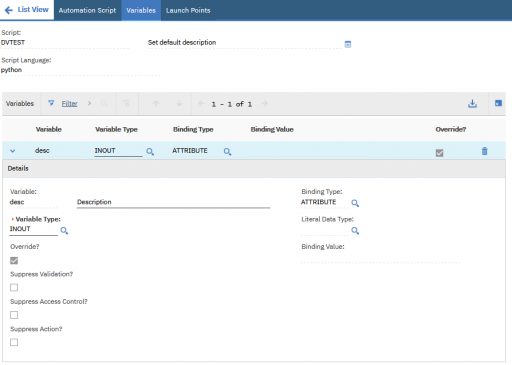512x365 pixels.
Task: Edit the INOUT variable type in the row
Action: 118,151
